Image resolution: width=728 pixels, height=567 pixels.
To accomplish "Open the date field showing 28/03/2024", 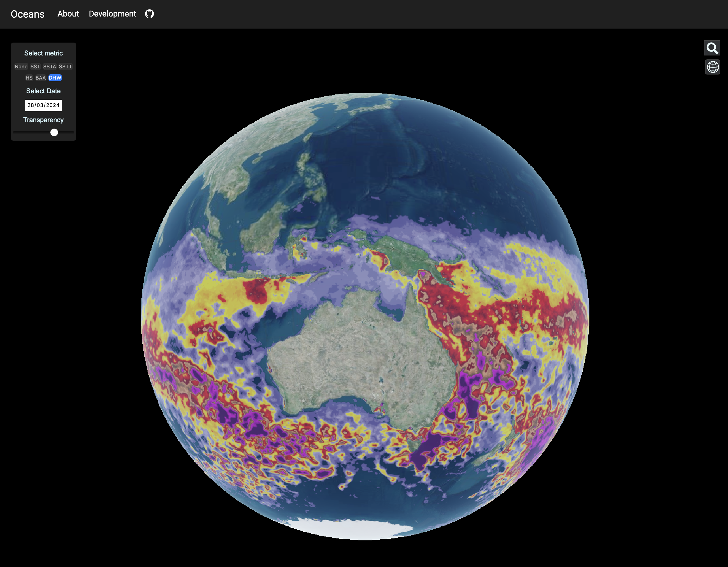I will (43, 105).
